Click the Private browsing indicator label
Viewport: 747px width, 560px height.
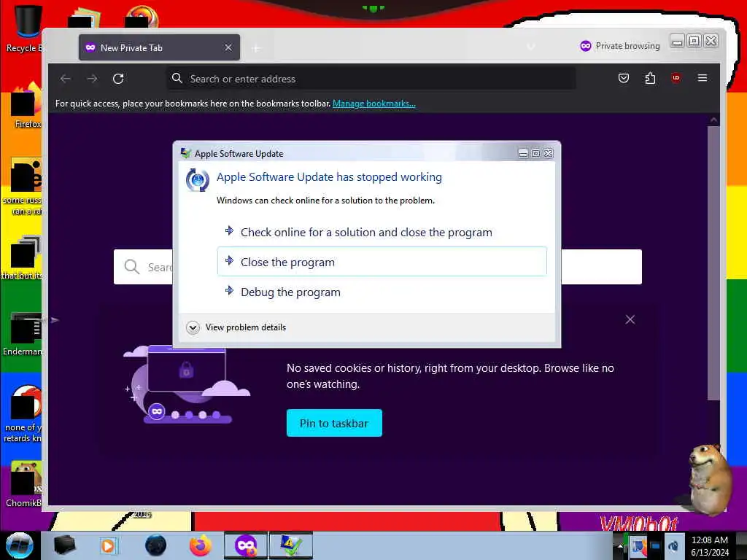tap(620, 46)
